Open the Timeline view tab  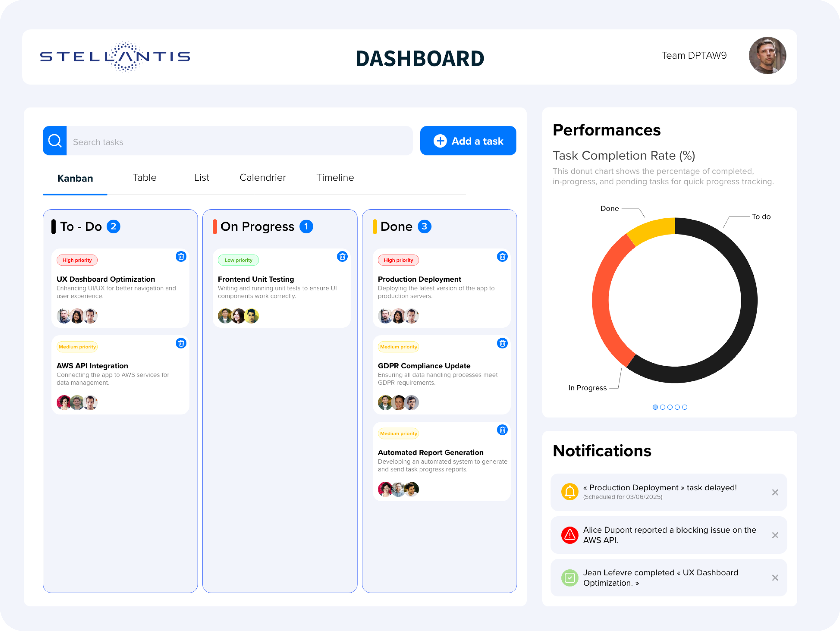point(335,178)
